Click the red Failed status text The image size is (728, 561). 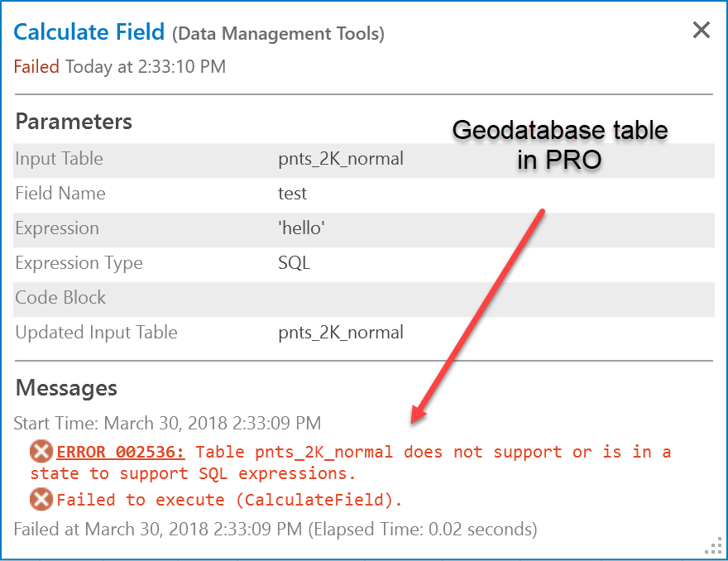[36, 66]
